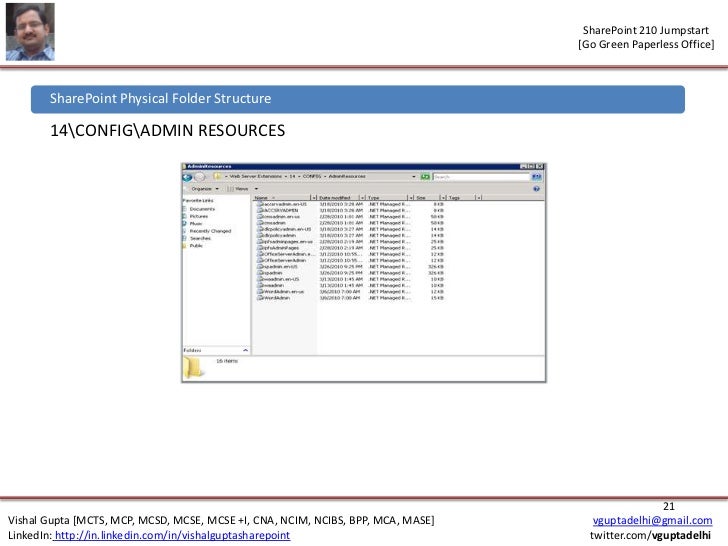Click the green Refresh button

[425, 177]
